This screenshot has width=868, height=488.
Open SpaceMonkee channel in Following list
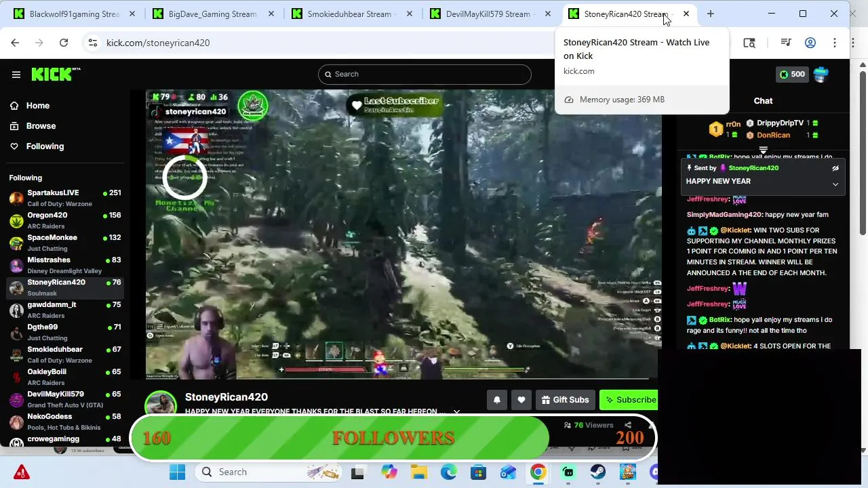click(65, 243)
